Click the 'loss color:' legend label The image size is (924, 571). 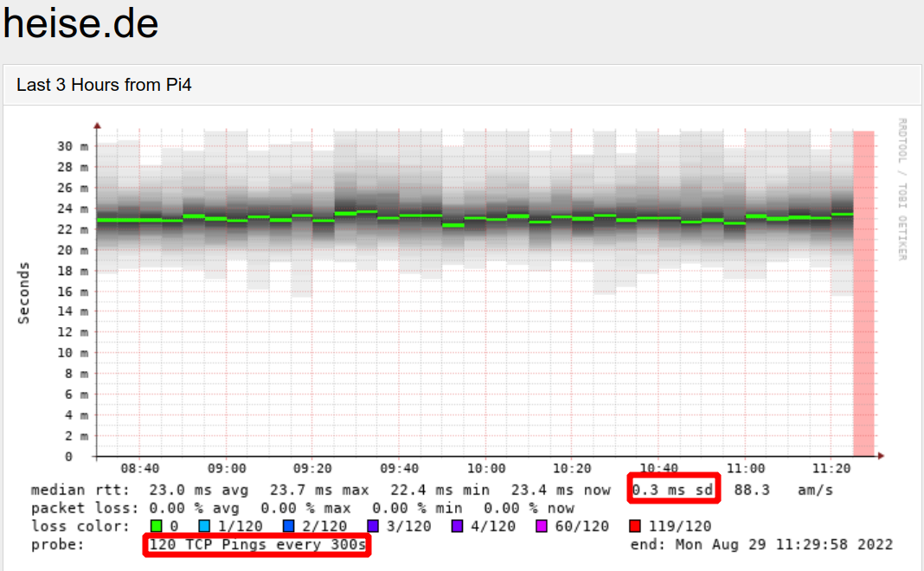(x=80, y=526)
